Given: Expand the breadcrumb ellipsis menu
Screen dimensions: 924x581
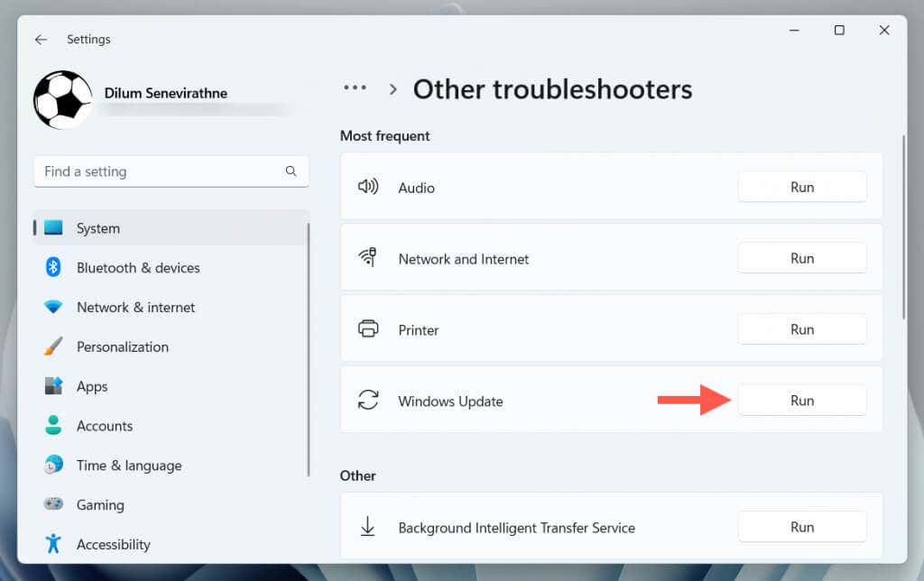Looking at the screenshot, I should pyautogui.click(x=355, y=88).
